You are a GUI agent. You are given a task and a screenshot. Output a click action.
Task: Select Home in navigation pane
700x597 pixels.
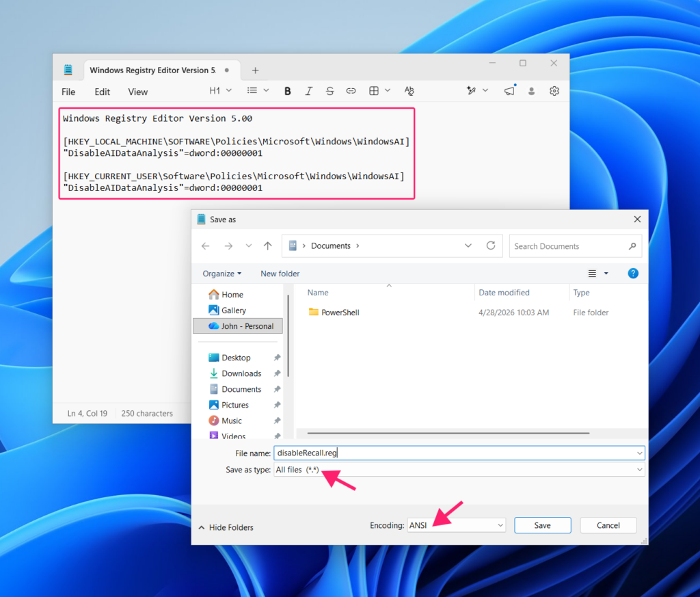226,295
